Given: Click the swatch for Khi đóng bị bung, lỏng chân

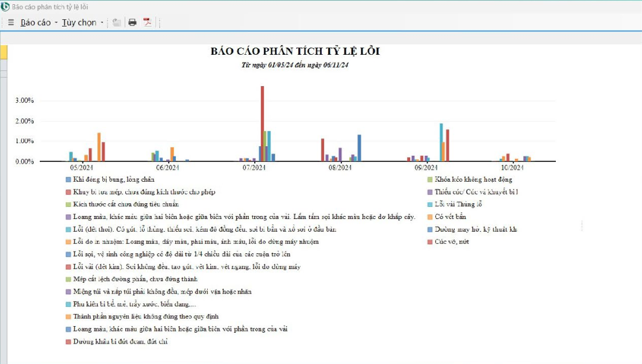Looking at the screenshot, I should click(x=68, y=179).
